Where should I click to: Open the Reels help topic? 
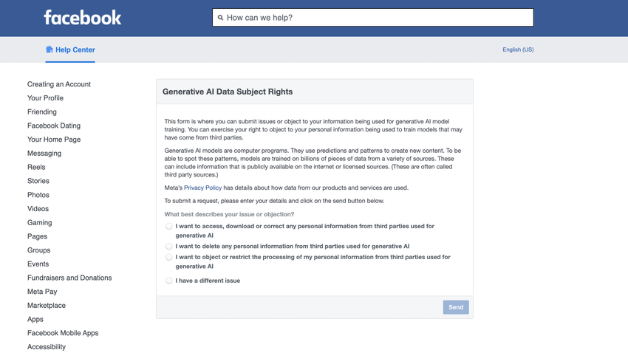tap(36, 167)
